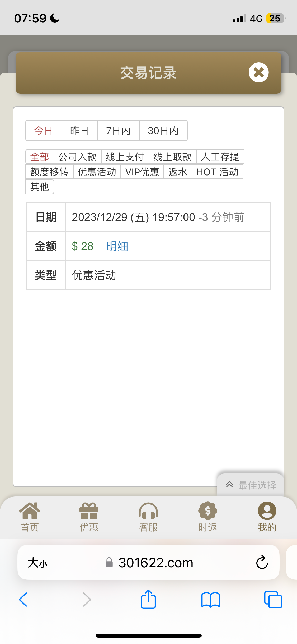Open the 明细 details link

117,246
